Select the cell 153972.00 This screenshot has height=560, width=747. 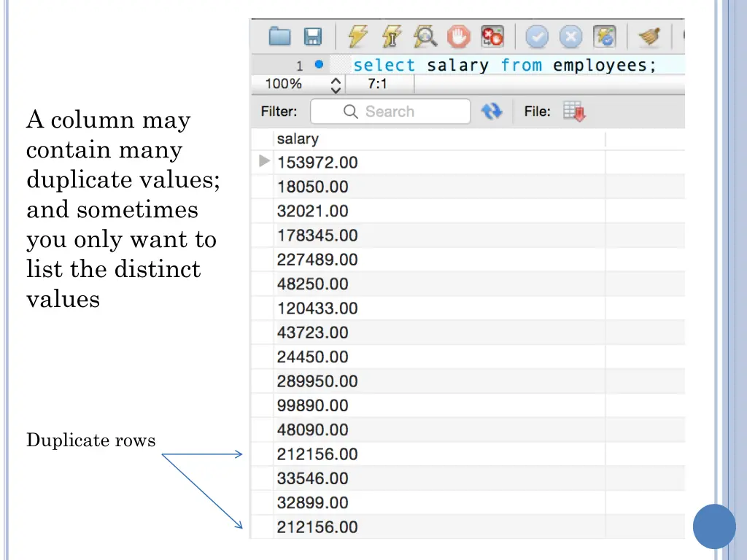440,163
